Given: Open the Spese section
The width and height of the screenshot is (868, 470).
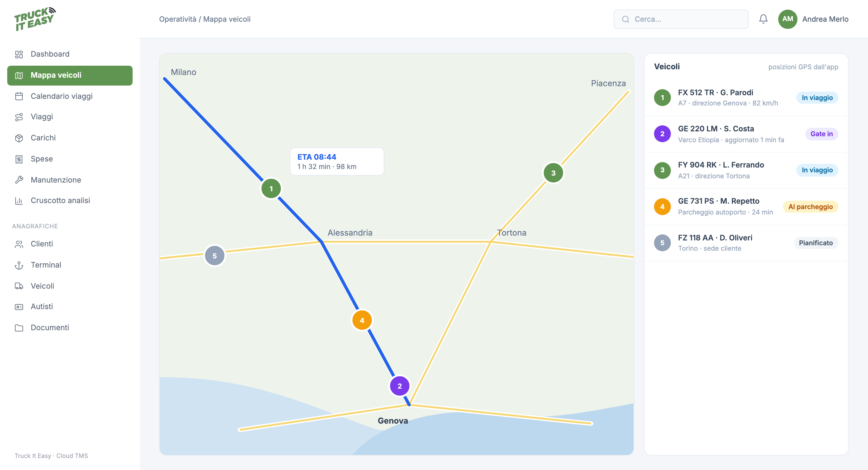Looking at the screenshot, I should [x=70, y=159].
